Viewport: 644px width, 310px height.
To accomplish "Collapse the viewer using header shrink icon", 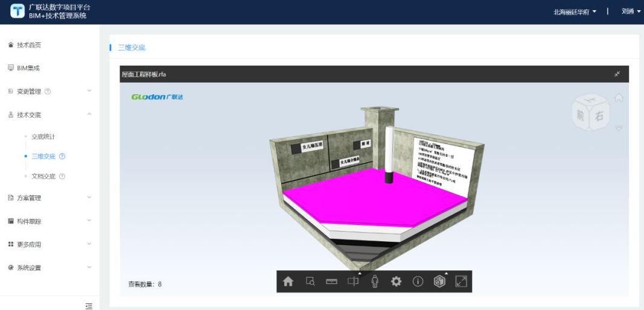I will click(x=617, y=74).
